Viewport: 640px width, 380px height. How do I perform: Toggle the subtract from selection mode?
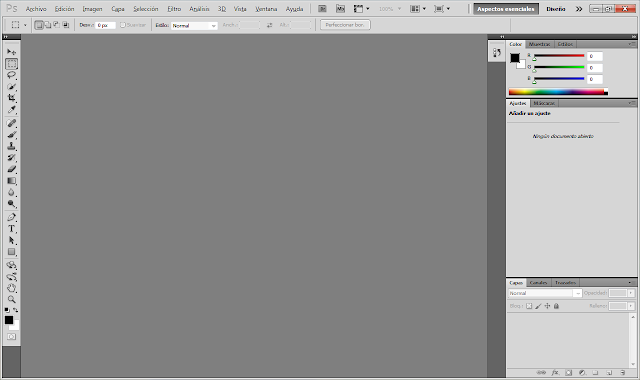click(x=57, y=25)
